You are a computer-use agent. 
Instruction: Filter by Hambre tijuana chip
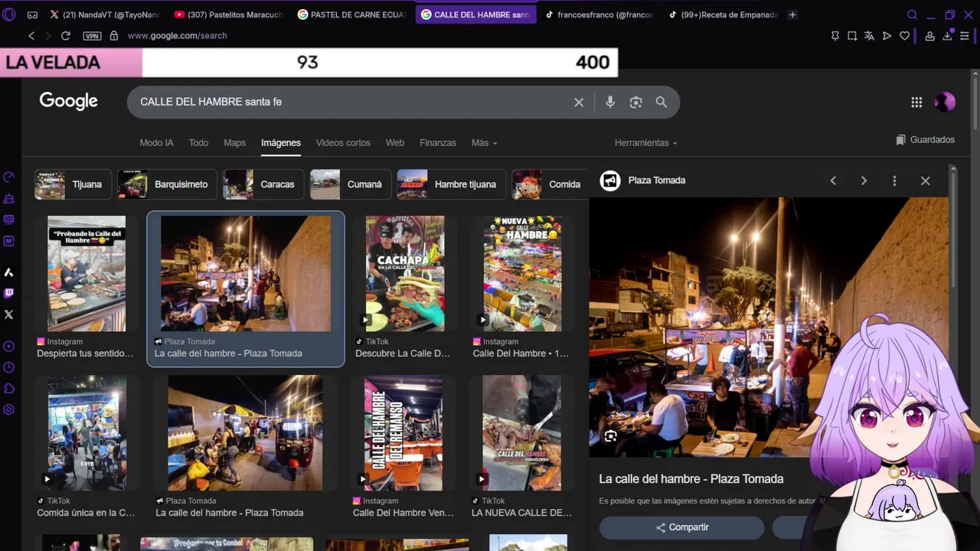click(451, 184)
